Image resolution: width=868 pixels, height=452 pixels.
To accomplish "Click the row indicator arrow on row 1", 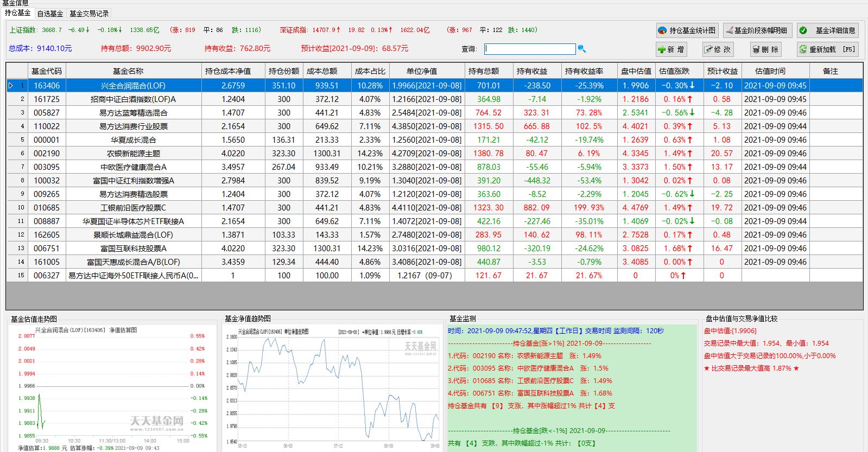I will (10, 86).
